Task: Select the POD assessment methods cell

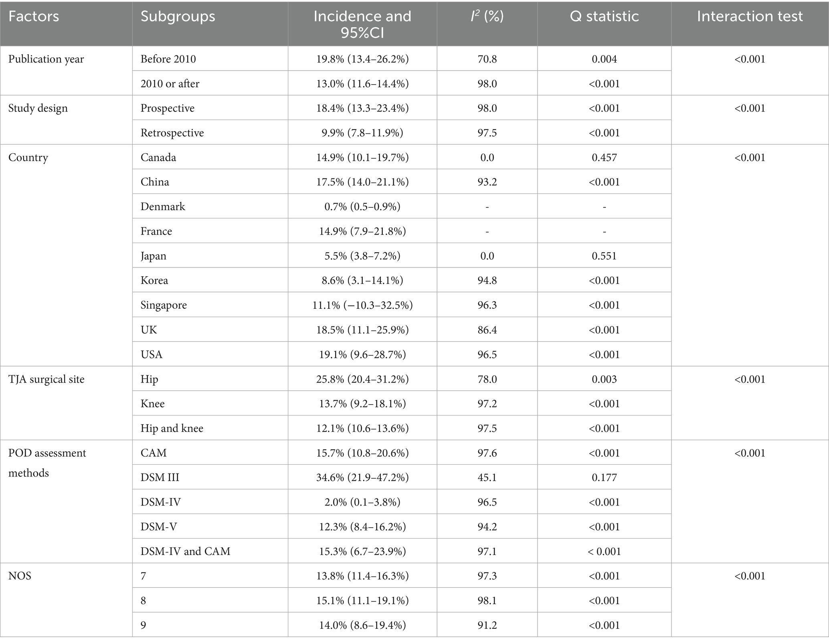Action: pos(47,463)
